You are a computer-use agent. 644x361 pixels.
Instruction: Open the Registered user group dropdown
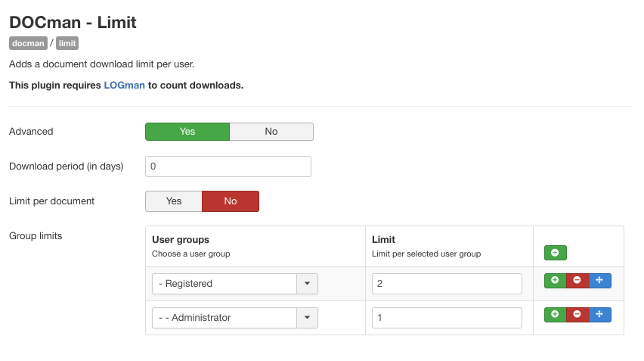coord(235,284)
